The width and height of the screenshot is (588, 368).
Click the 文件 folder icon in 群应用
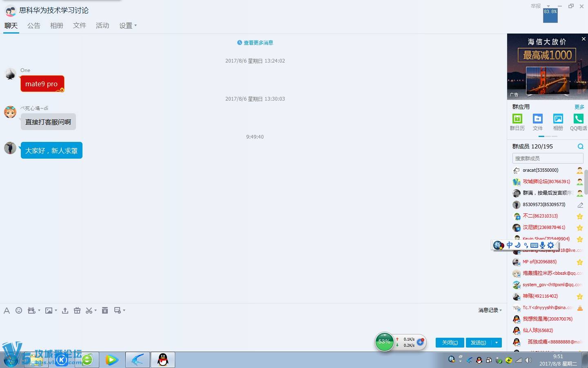[537, 119]
